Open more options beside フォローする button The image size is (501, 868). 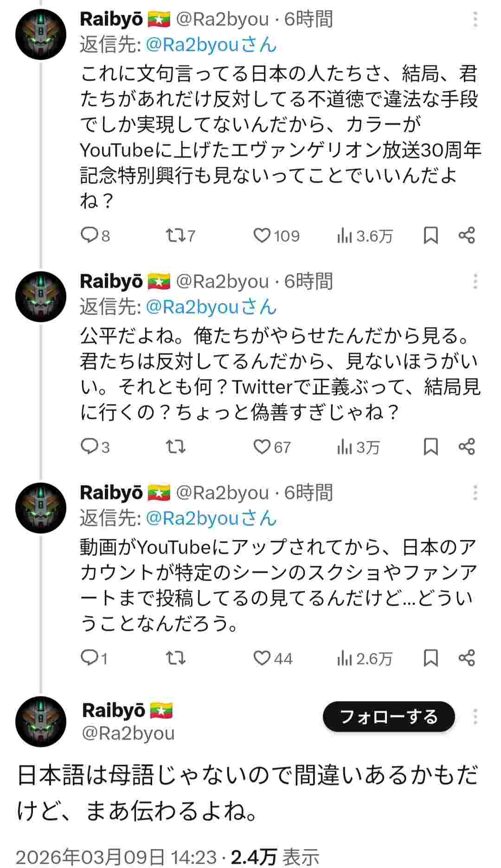click(475, 717)
